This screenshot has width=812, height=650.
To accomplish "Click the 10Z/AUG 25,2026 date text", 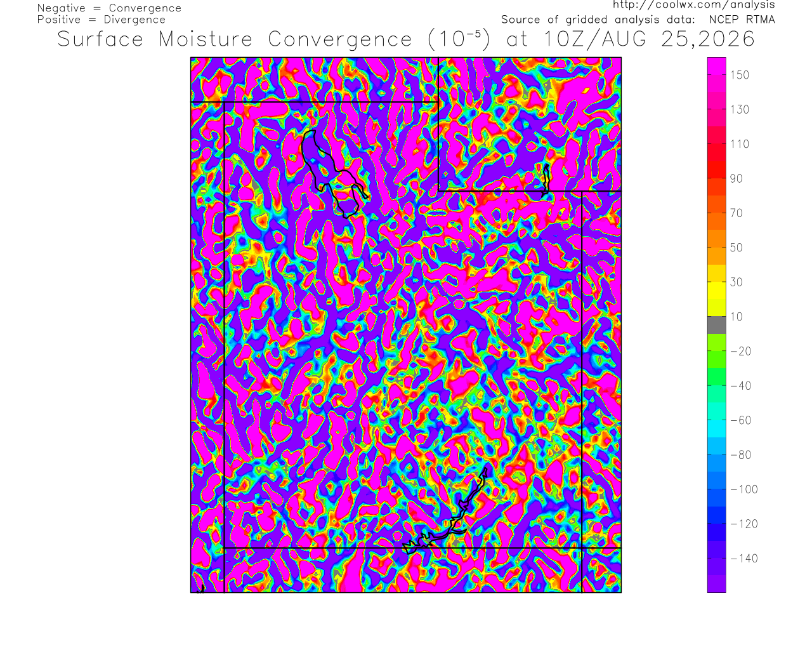I will [x=650, y=39].
